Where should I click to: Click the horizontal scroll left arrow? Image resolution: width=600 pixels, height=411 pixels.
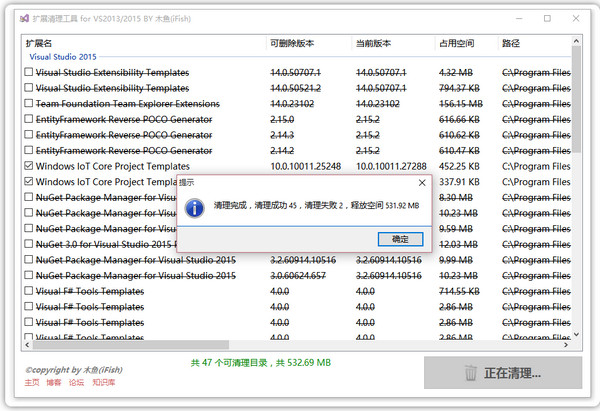point(27,345)
